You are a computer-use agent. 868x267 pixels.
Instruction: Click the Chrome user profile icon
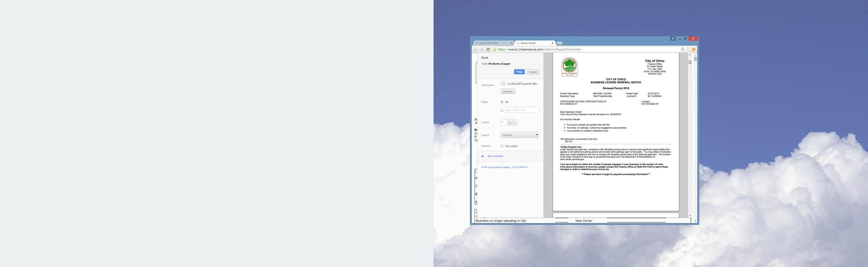tap(672, 39)
